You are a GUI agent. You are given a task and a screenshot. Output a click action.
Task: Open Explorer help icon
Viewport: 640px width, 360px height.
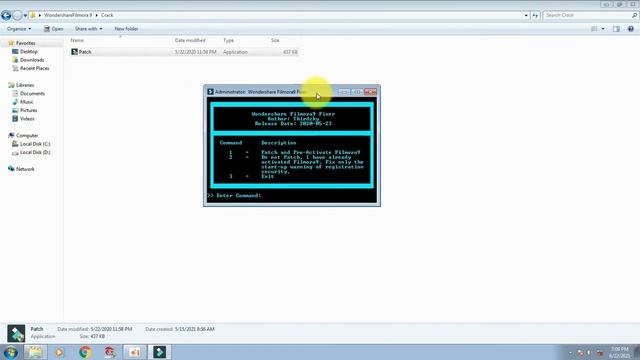(631, 29)
